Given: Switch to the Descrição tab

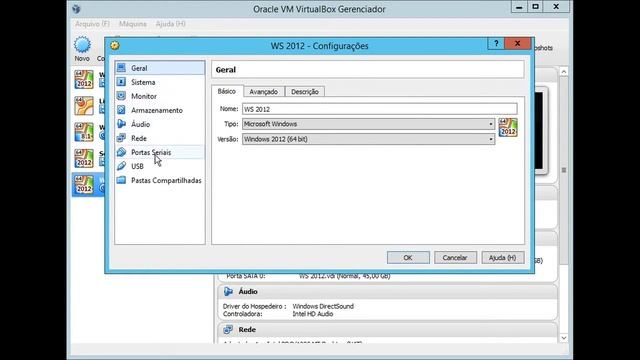Looking at the screenshot, I should [305, 92].
